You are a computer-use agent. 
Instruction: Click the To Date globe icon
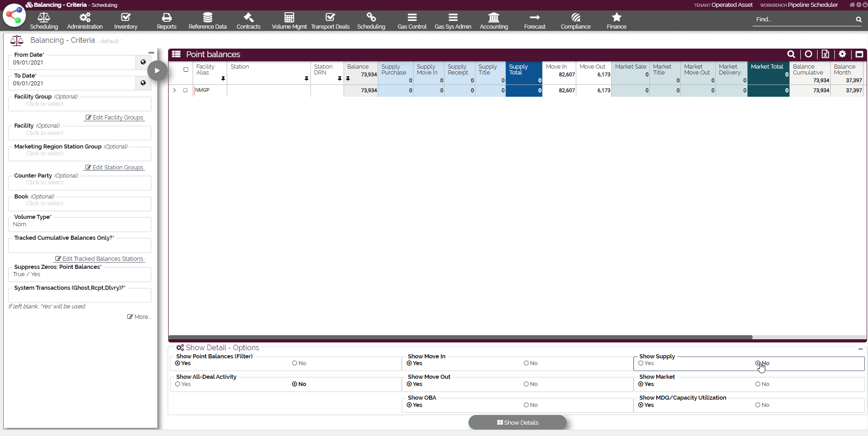point(143,83)
